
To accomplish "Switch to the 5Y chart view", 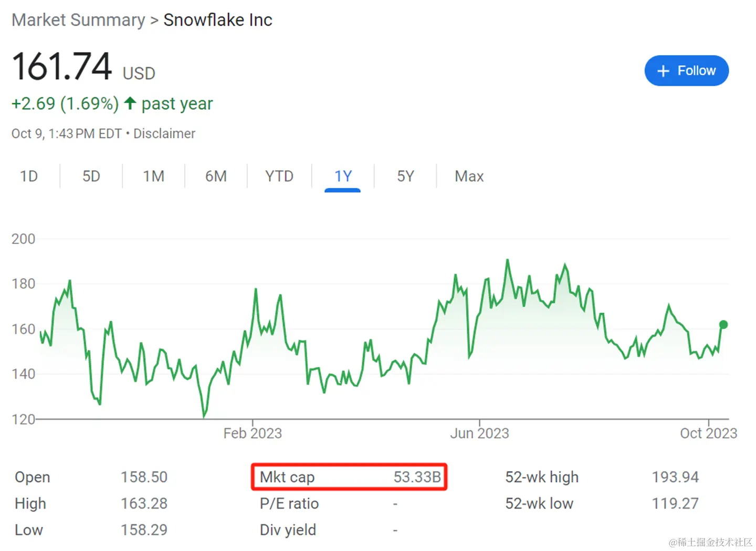I will (405, 176).
